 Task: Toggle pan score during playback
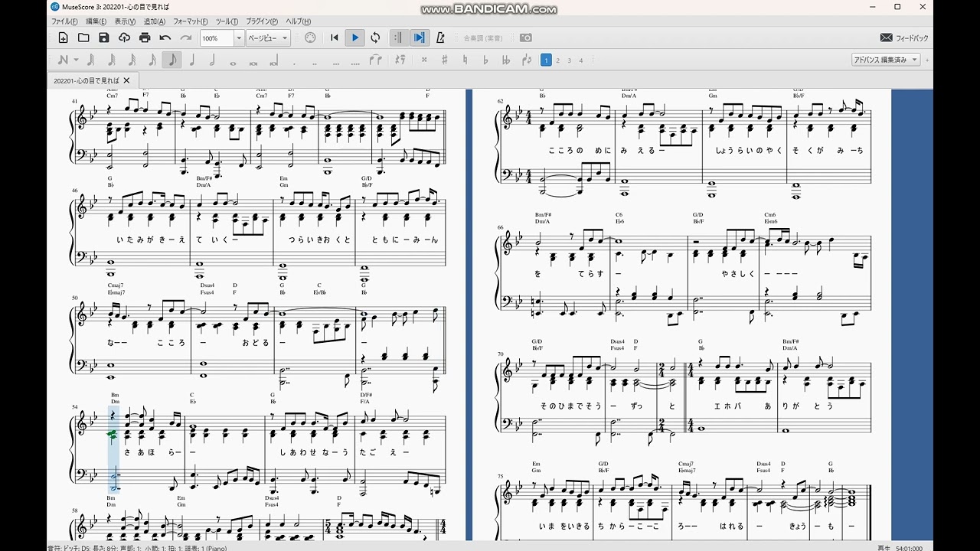(x=420, y=37)
